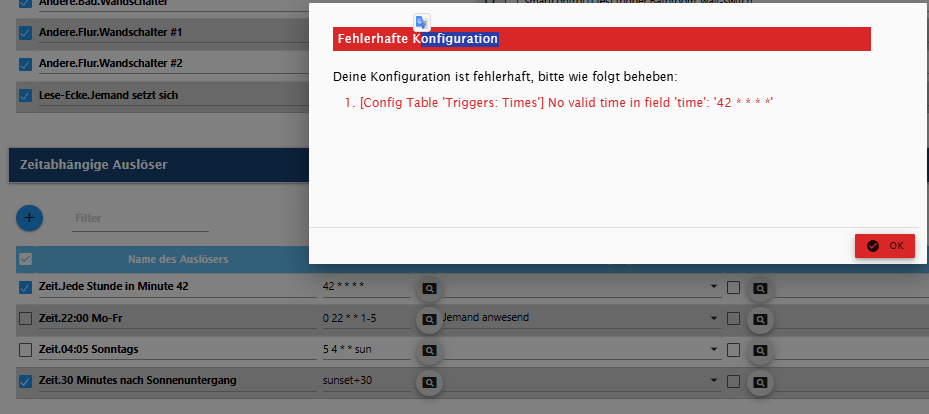Edit the '42 * * * *' time field
The width and height of the screenshot is (929, 414).
pos(366,287)
